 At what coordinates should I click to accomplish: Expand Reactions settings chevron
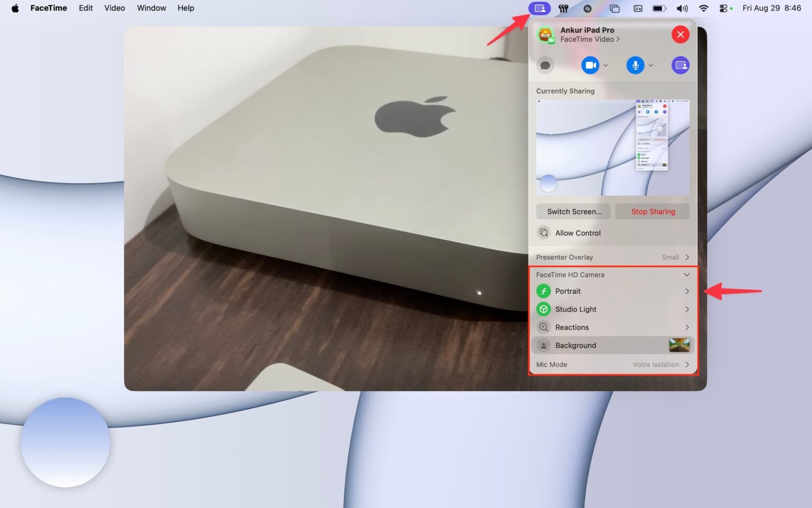(687, 327)
